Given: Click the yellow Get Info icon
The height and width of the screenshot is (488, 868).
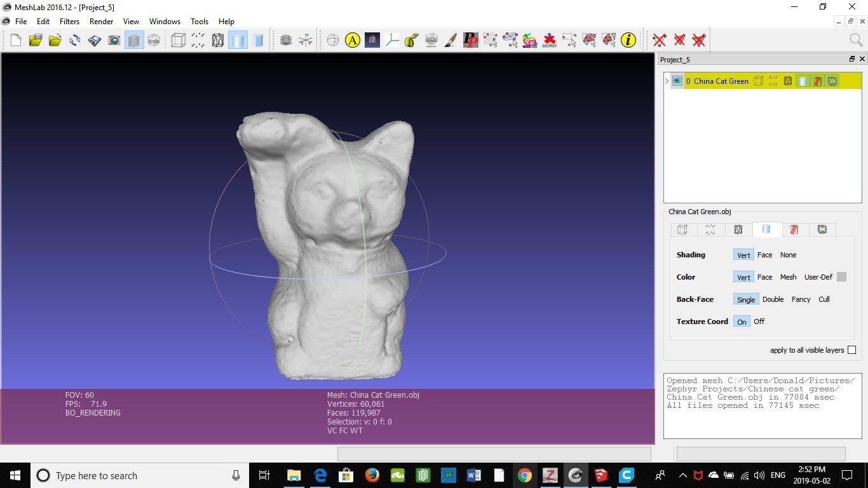Looking at the screenshot, I should (x=628, y=41).
